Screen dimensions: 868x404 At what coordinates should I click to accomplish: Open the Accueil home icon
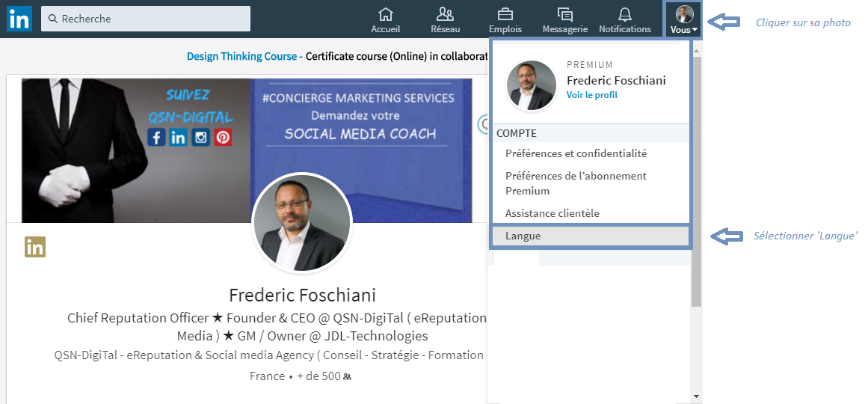click(386, 14)
